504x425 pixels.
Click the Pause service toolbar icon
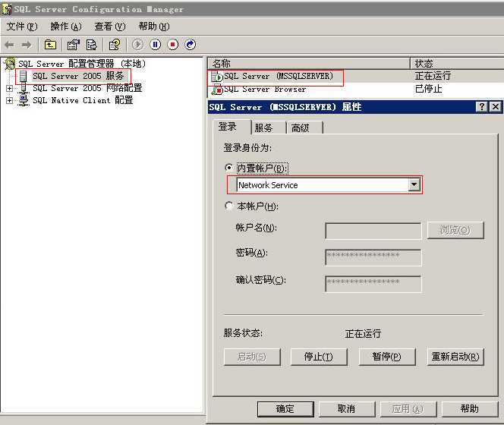156,44
